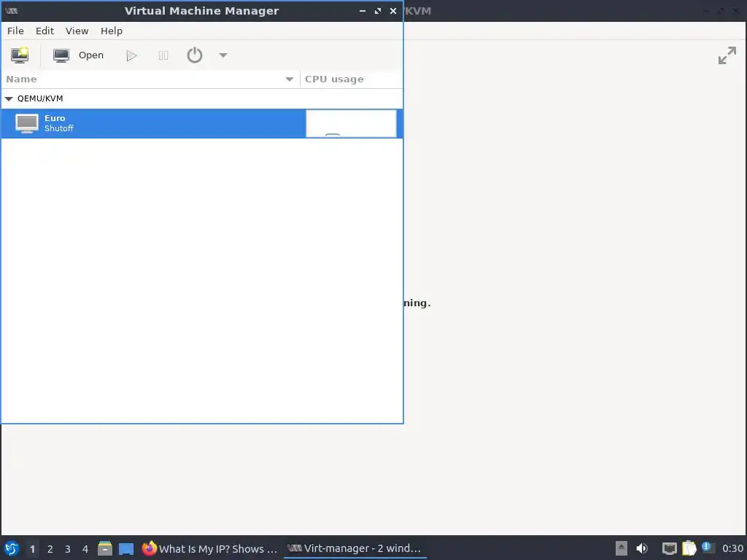Click the Virtual Machine Manager title icon
The width and height of the screenshot is (747, 560).
click(x=12, y=11)
